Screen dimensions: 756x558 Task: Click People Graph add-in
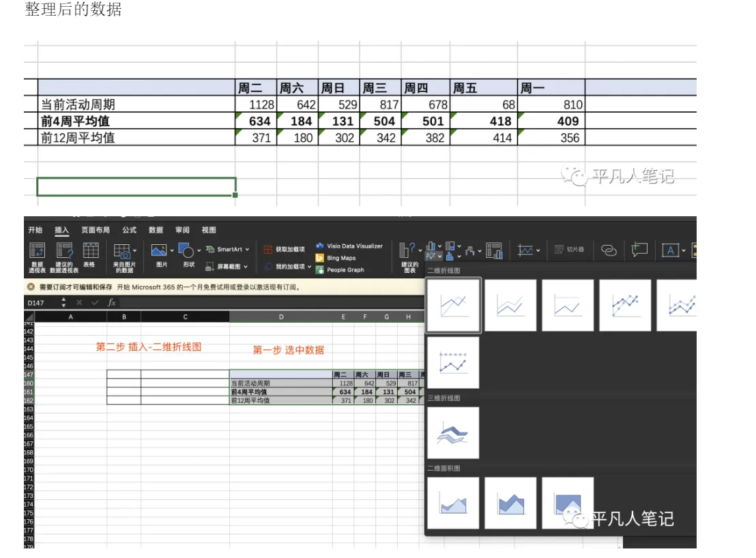[340, 270]
